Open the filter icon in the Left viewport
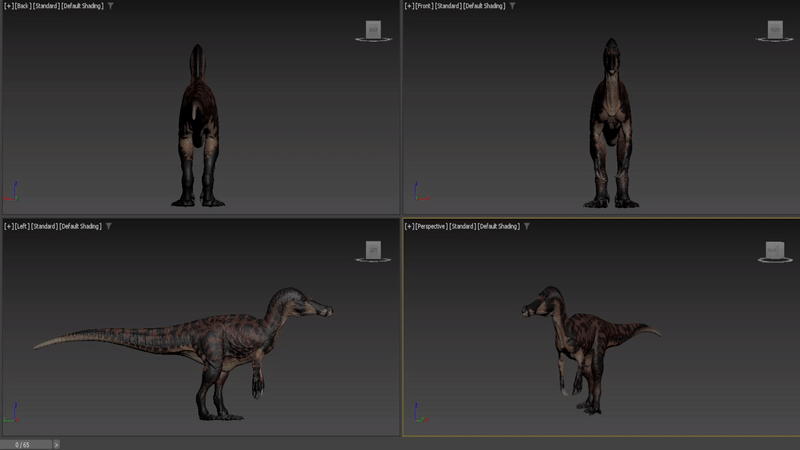 [109, 227]
